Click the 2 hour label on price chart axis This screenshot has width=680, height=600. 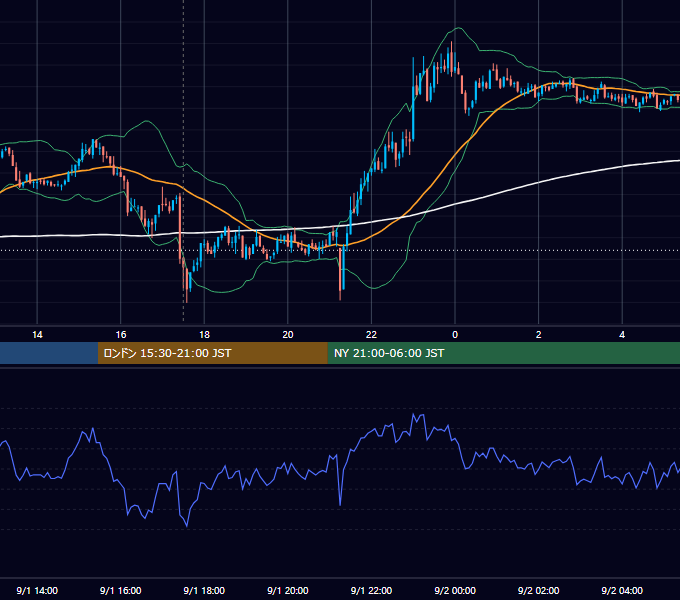[539, 335]
